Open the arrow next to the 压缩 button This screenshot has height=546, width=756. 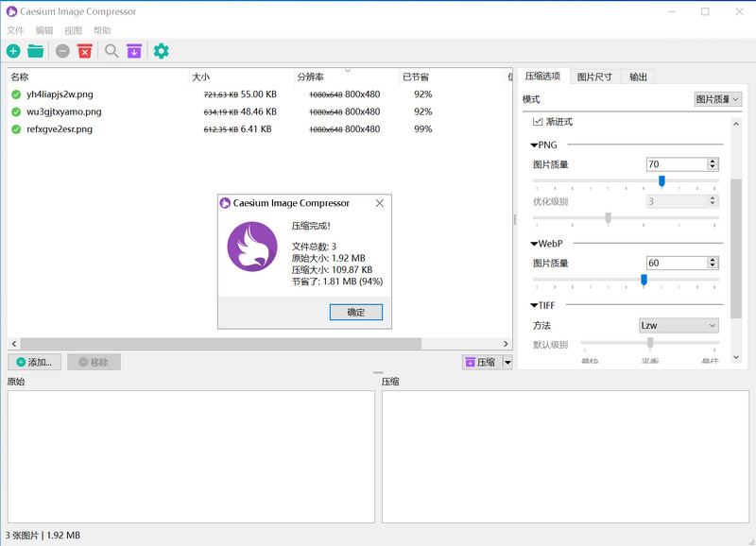507,363
